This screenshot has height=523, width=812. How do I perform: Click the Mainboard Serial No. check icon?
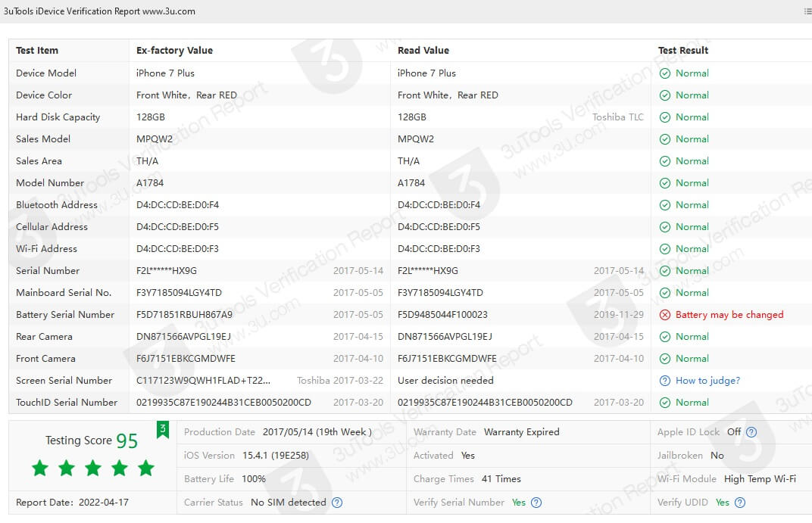(x=665, y=293)
